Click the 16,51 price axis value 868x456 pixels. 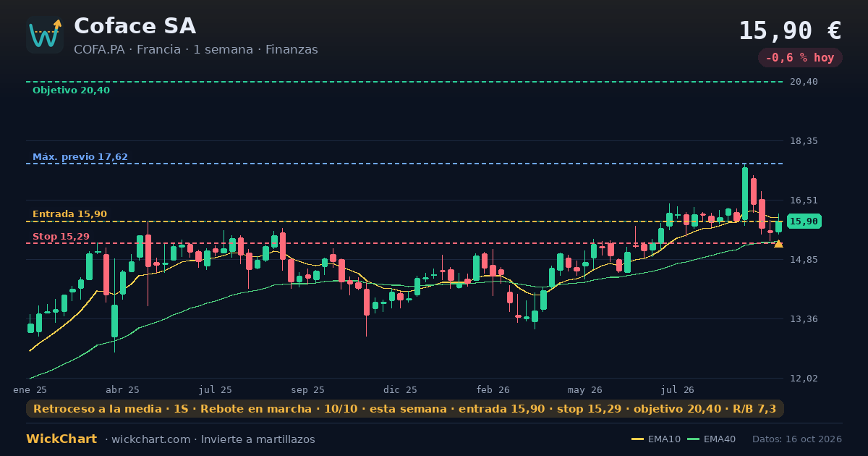pyautogui.click(x=804, y=200)
